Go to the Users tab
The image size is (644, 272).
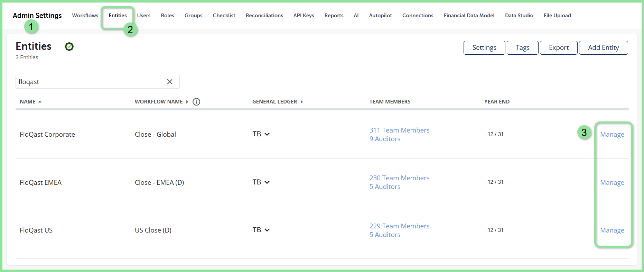pyautogui.click(x=144, y=16)
